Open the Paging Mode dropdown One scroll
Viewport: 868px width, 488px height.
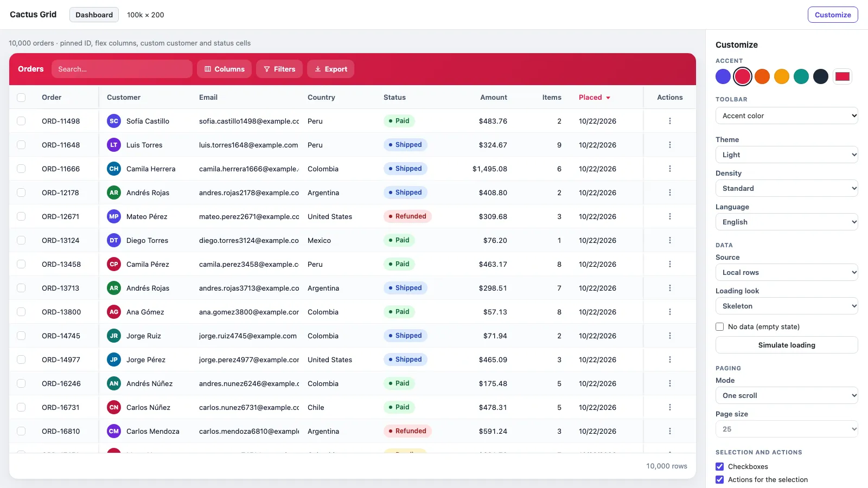(787, 395)
